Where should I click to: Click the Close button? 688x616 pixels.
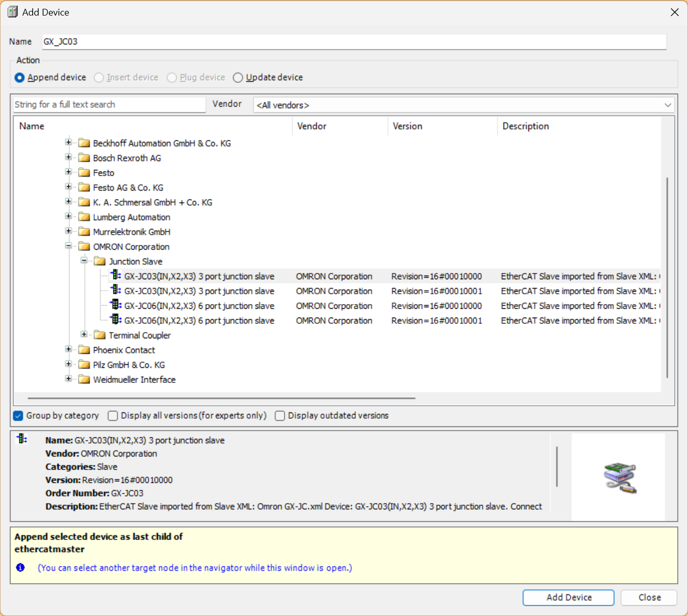[x=649, y=597]
